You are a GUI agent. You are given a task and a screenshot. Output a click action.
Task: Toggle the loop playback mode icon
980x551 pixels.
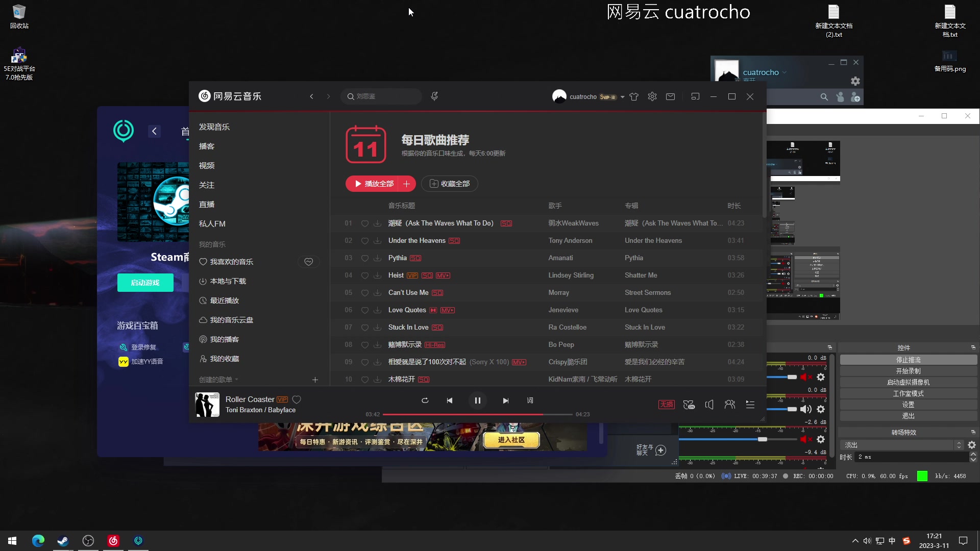[x=425, y=400]
